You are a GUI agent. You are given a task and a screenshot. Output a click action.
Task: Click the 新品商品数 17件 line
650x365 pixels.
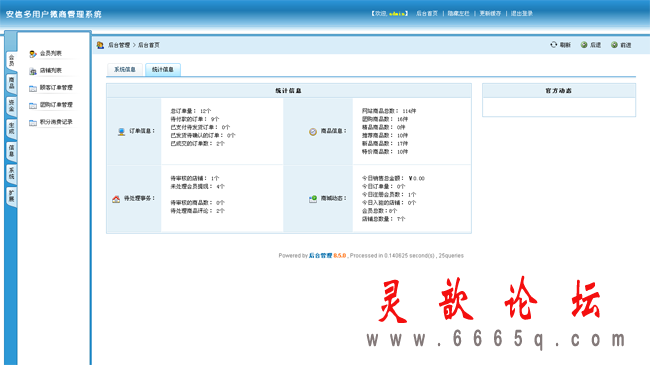[385, 144]
